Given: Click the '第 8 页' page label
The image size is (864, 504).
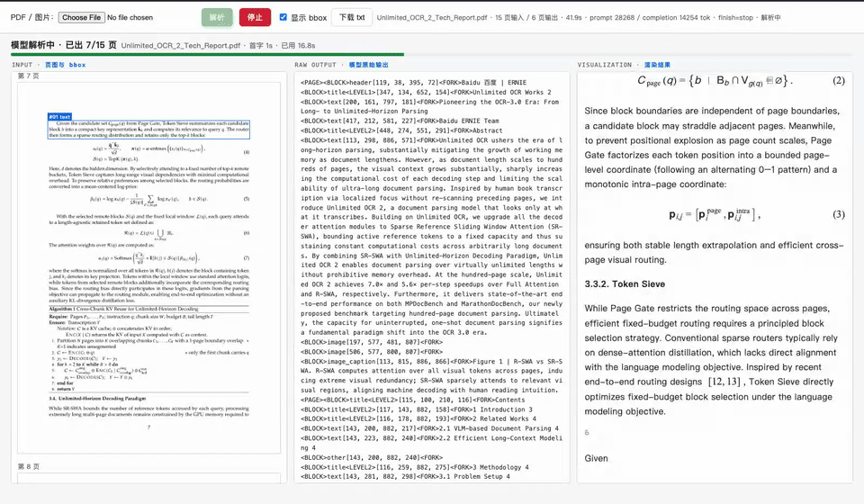Looking at the screenshot, I should tap(28, 466).
